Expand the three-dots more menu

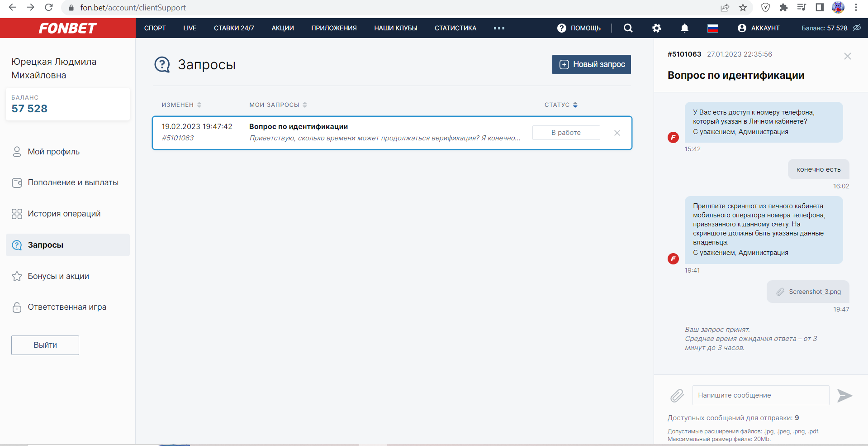[499, 28]
